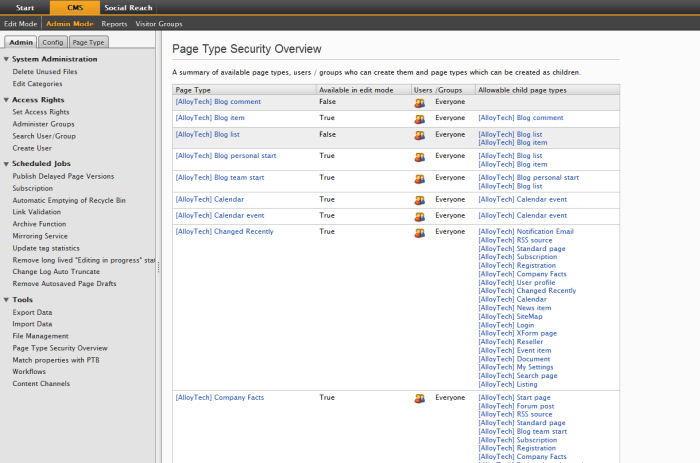Click the group icon in Blog list row

pos(420,135)
